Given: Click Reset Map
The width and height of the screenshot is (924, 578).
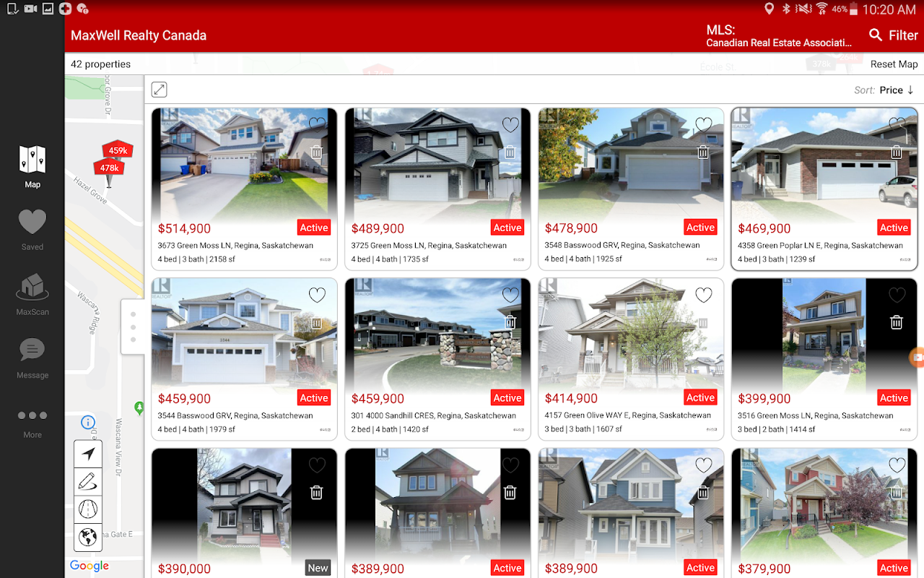Looking at the screenshot, I should point(894,64).
